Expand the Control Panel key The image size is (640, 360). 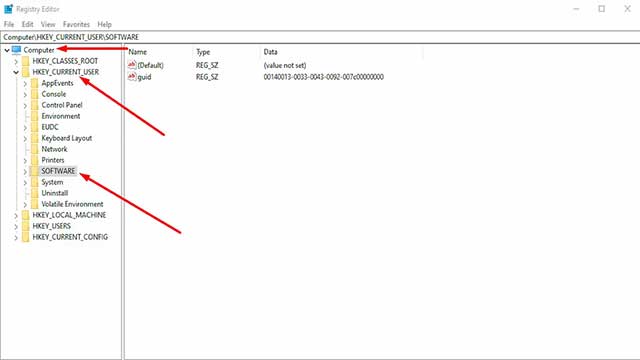25,105
